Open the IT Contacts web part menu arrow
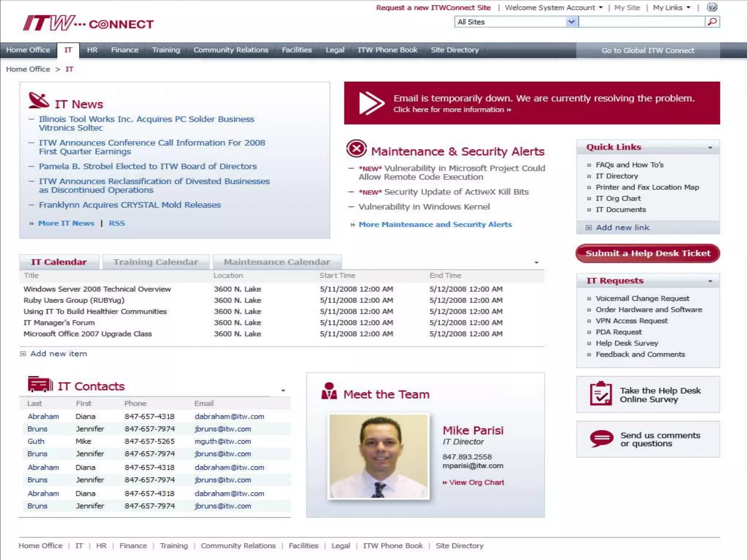The height and width of the screenshot is (560, 747). coord(283,390)
